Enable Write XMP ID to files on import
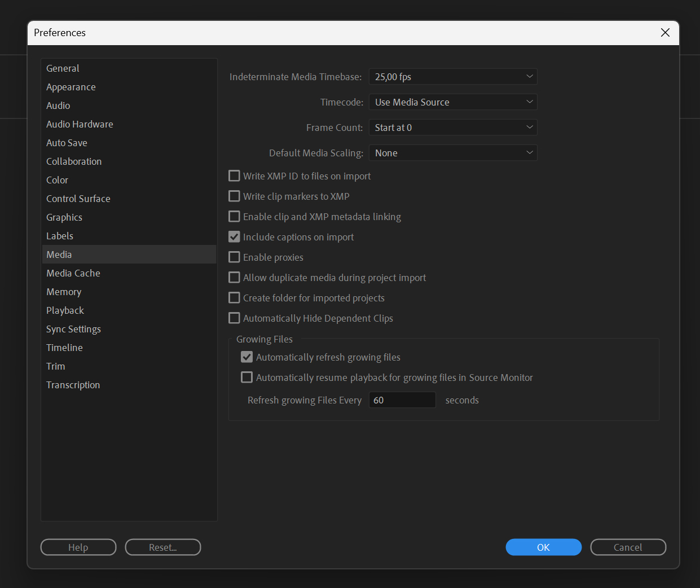Image resolution: width=700 pixels, height=588 pixels. (234, 175)
